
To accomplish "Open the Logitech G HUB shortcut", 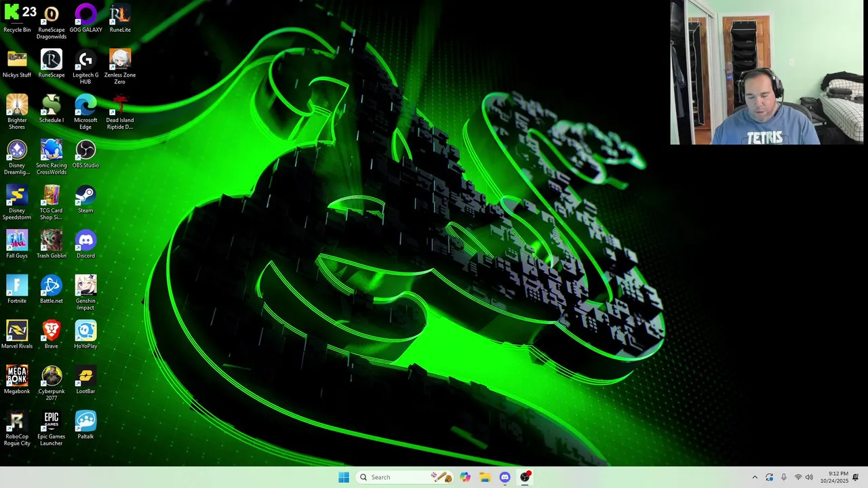I will coord(85,67).
